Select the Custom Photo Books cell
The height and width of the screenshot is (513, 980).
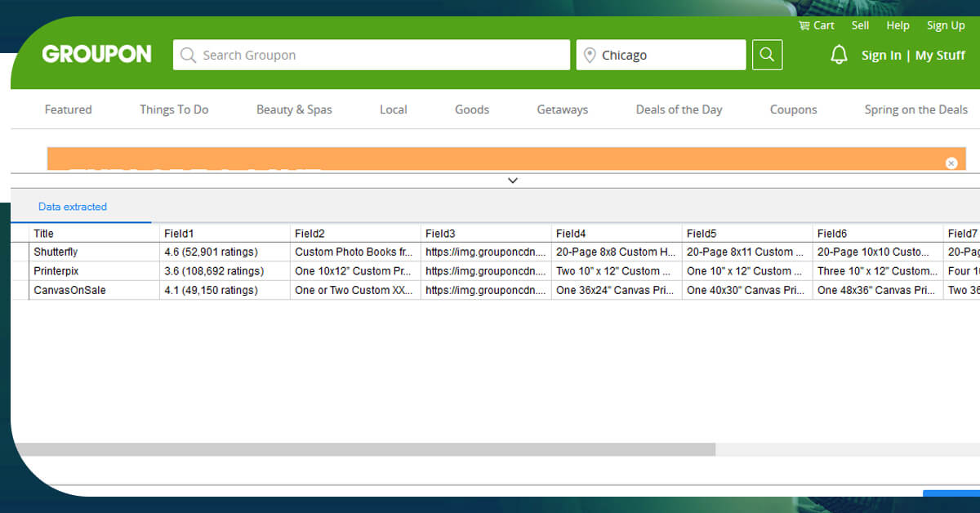click(355, 252)
